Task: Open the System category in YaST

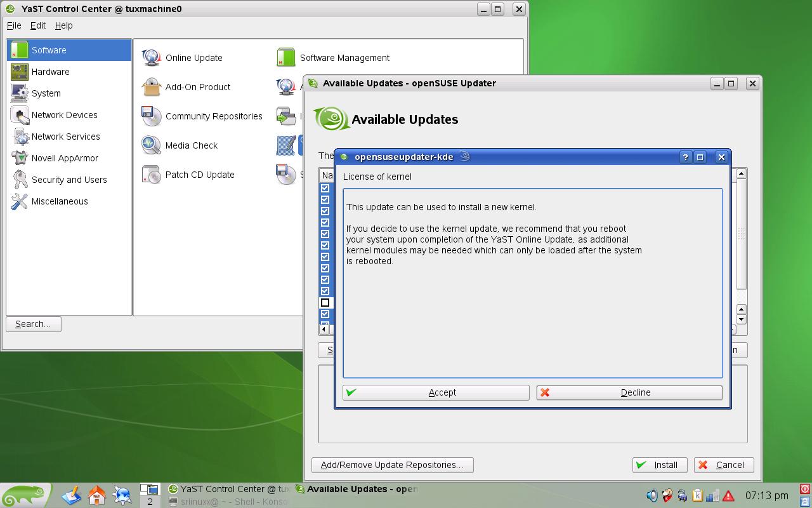Action: [x=69, y=93]
